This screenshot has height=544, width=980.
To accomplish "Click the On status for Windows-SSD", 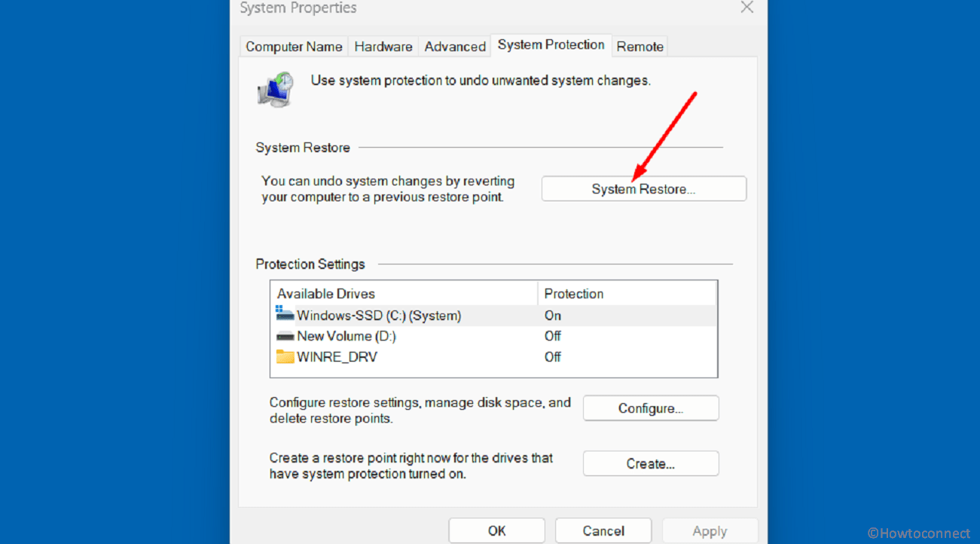I will pos(553,316).
